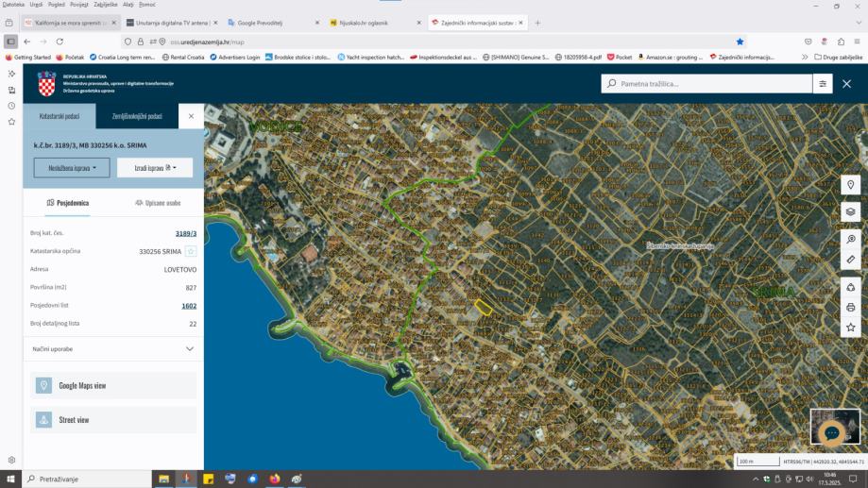Click the print map icon
Viewport: 868px width, 488px height.
850,307
